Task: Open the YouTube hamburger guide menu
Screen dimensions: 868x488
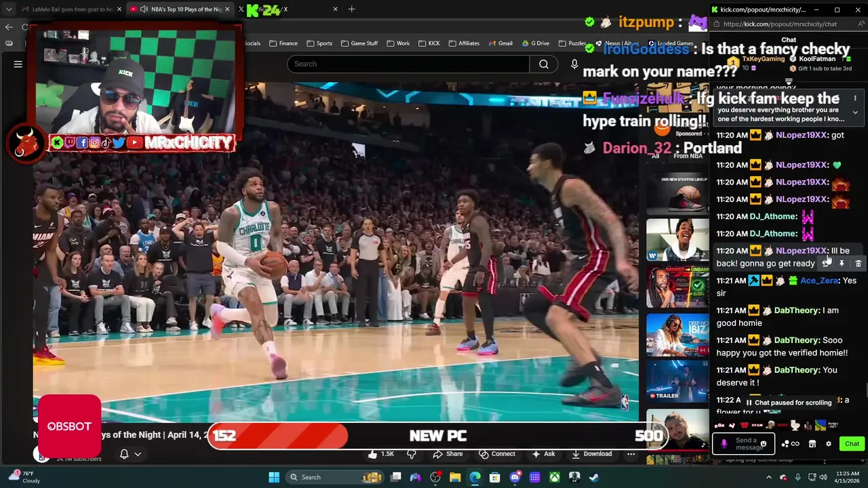Action: [18, 64]
